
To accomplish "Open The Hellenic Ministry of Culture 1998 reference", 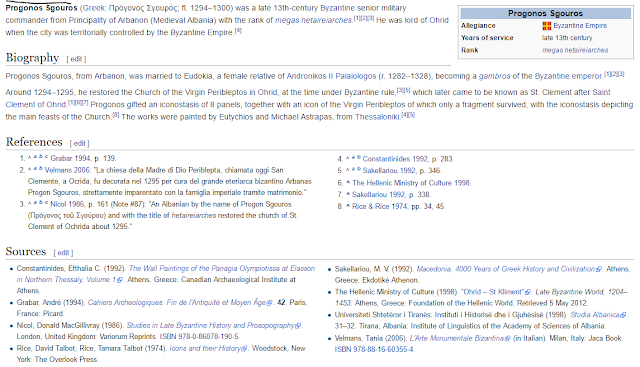I will click(x=411, y=183).
